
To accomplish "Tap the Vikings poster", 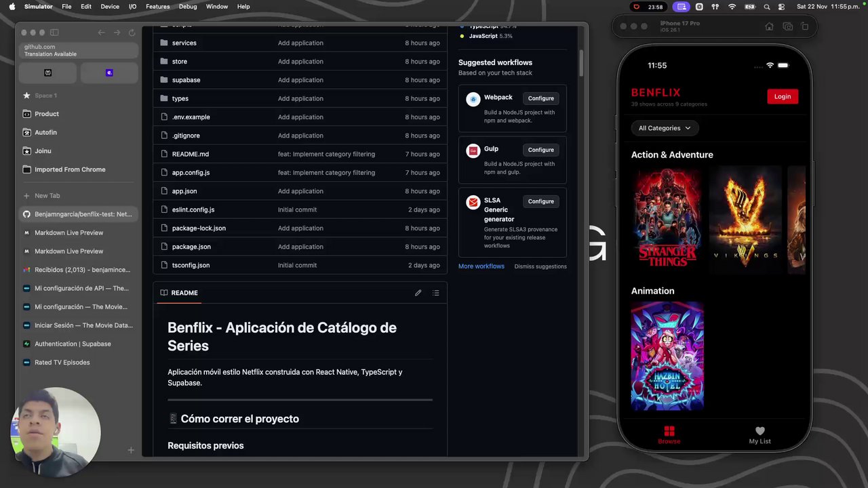I will 745,220.
